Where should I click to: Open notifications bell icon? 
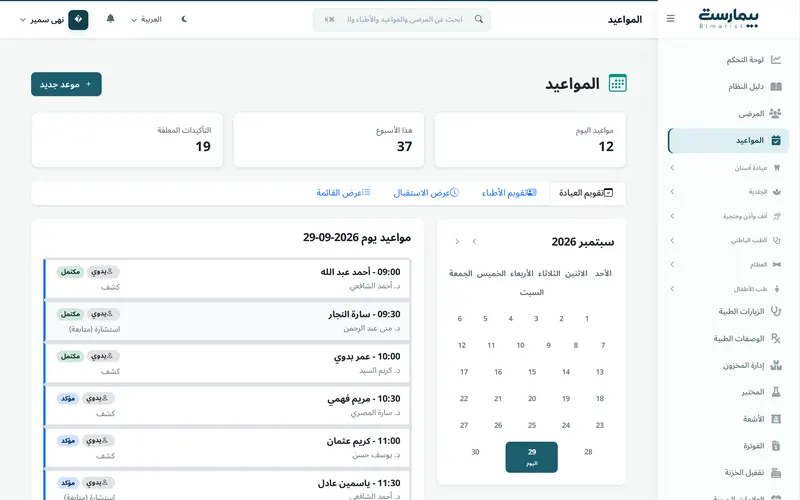click(x=110, y=19)
